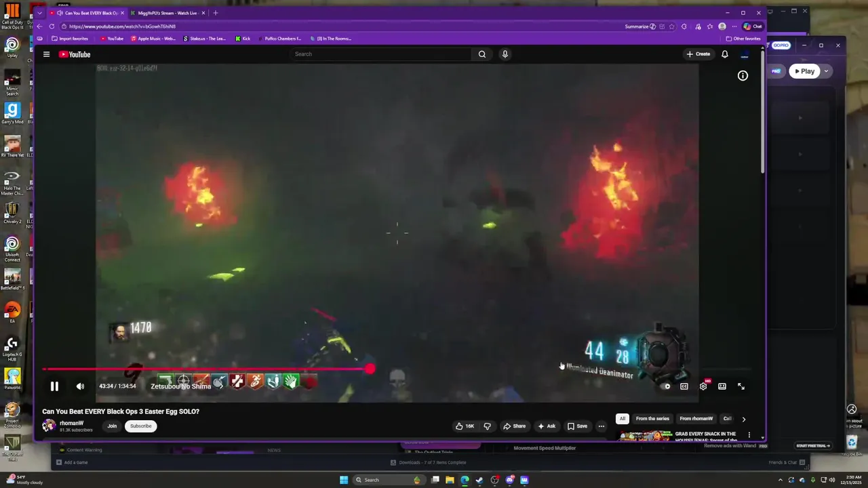Enter fullscreen video mode

(x=741, y=386)
